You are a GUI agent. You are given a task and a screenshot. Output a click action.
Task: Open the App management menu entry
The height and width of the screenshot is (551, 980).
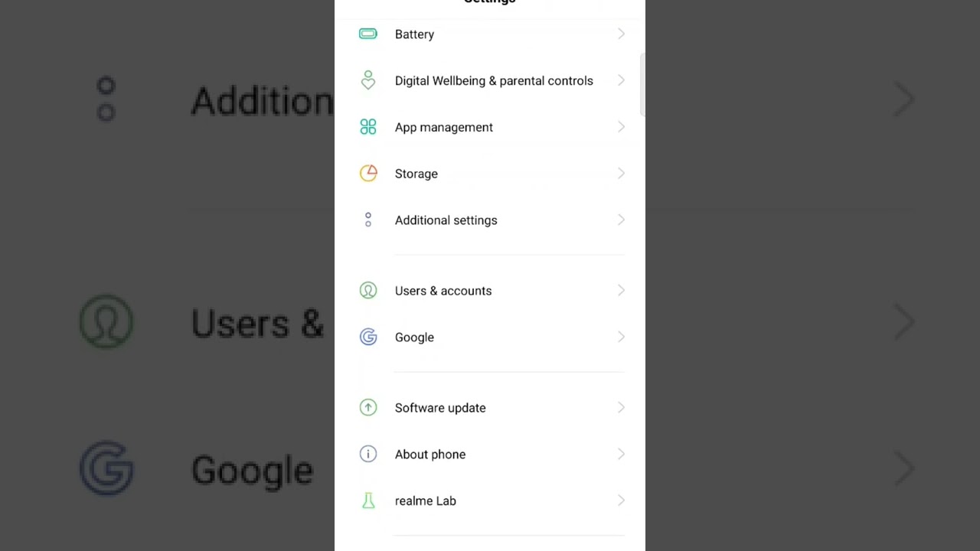tap(443, 127)
